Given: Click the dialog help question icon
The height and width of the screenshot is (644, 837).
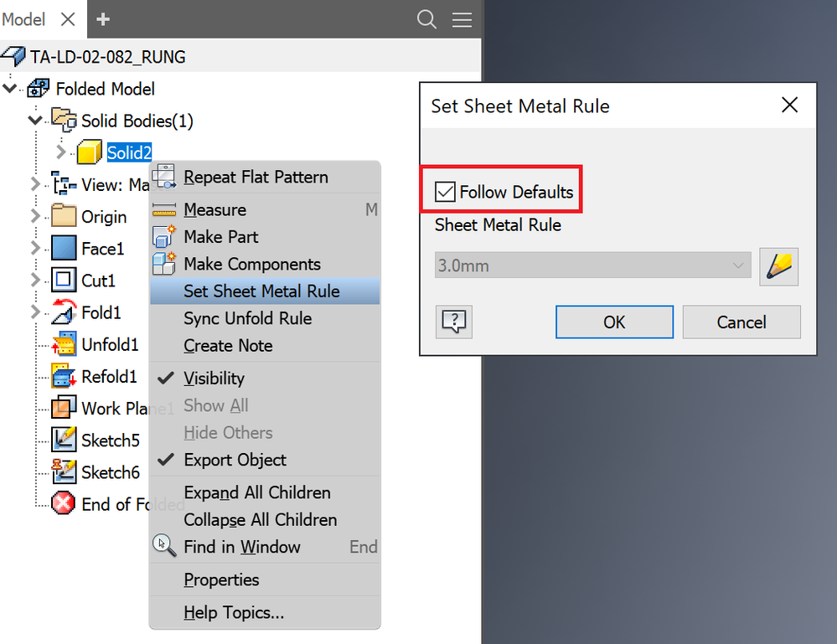Looking at the screenshot, I should coord(454,322).
